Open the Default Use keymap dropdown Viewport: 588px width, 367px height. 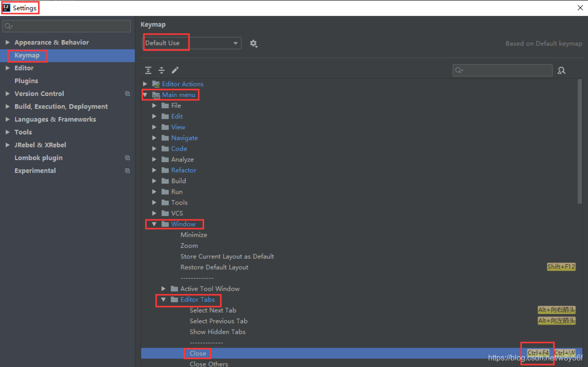point(192,43)
